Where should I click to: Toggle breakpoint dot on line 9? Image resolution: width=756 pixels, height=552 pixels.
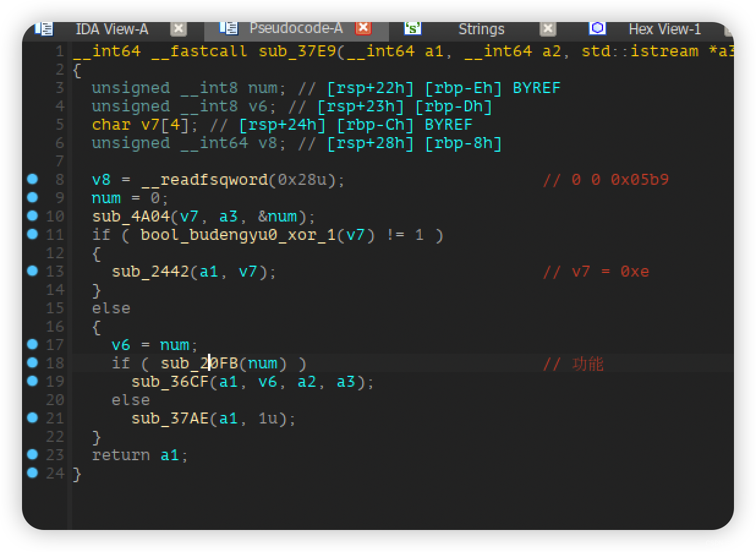coord(32,197)
